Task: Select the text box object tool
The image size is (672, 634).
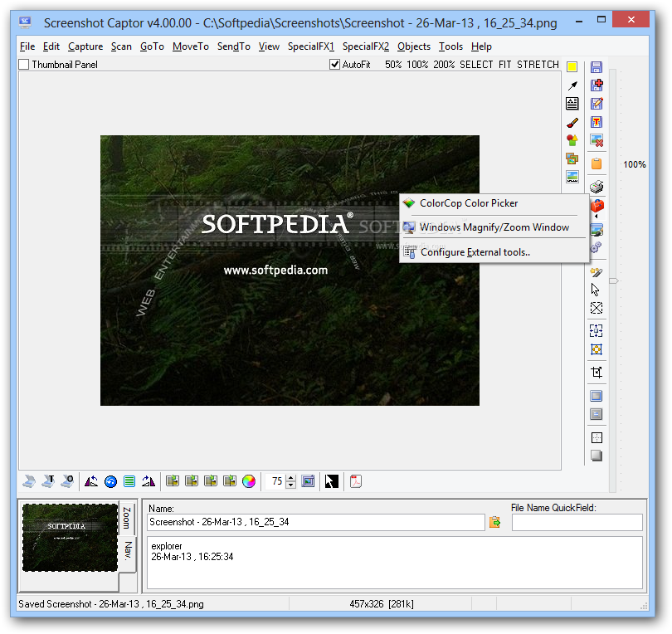Action: click(572, 103)
